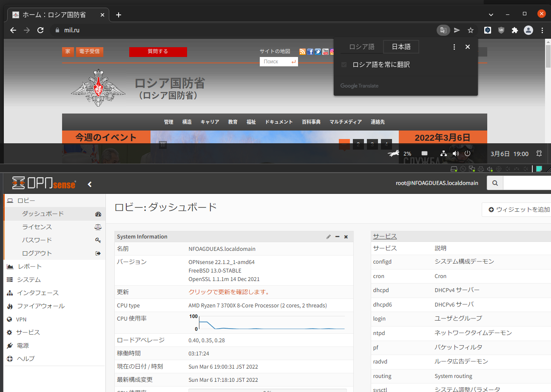Click VirtualBox network status icon

click(471, 169)
